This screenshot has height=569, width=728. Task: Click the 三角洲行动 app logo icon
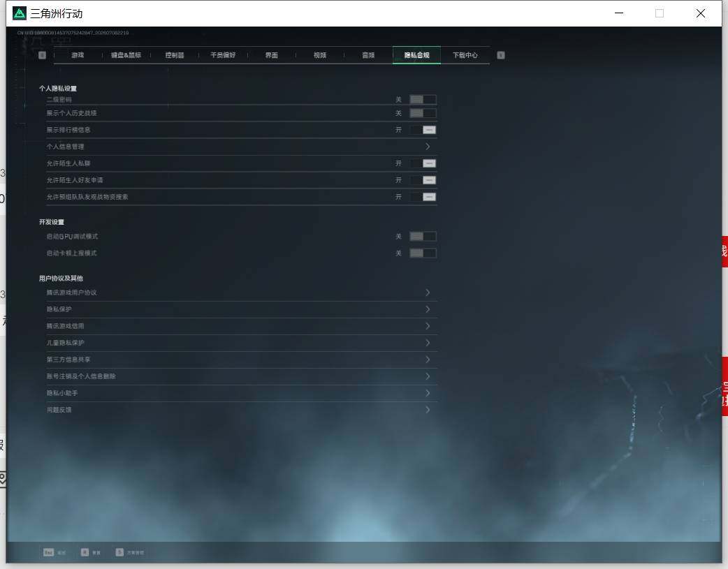coord(20,13)
